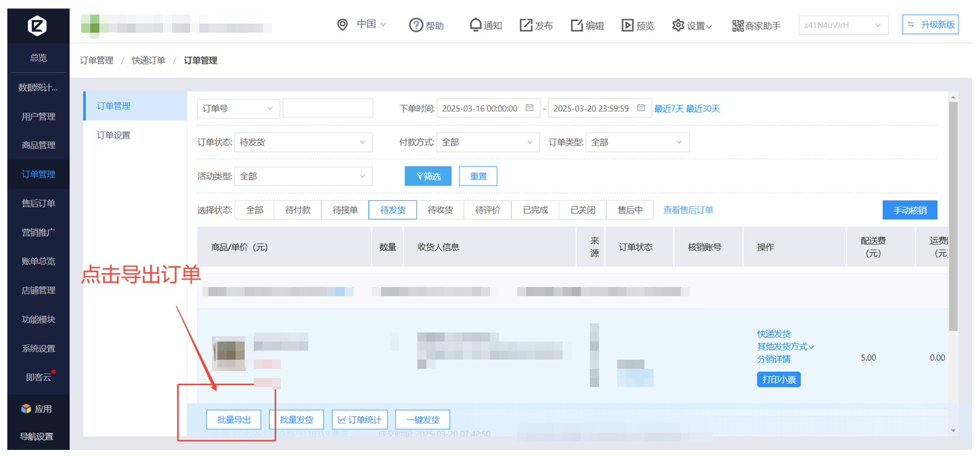
Task: Click the order number input field
Action: point(328,108)
